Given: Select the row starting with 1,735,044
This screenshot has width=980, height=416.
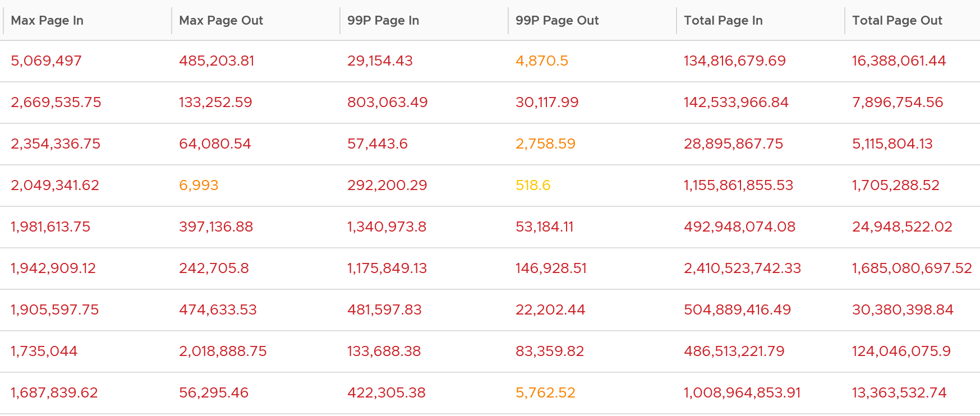Looking at the screenshot, I should 490,352.
